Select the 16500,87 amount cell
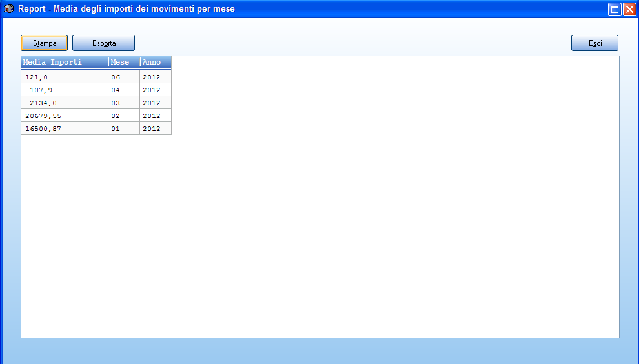 (65, 128)
